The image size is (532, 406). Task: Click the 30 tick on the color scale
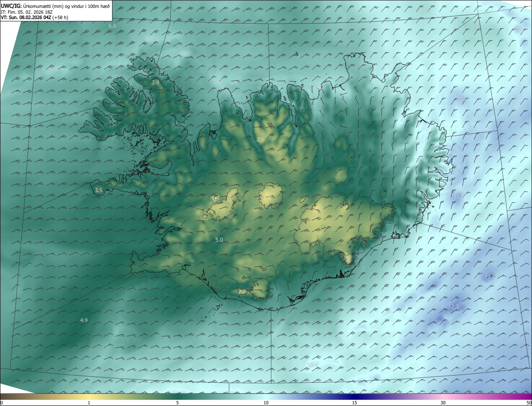pyautogui.click(x=443, y=403)
